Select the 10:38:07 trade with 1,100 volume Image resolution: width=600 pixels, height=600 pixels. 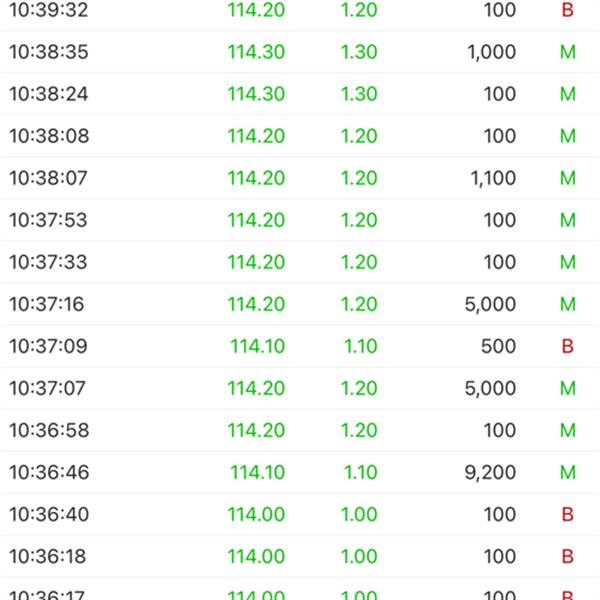click(x=300, y=178)
